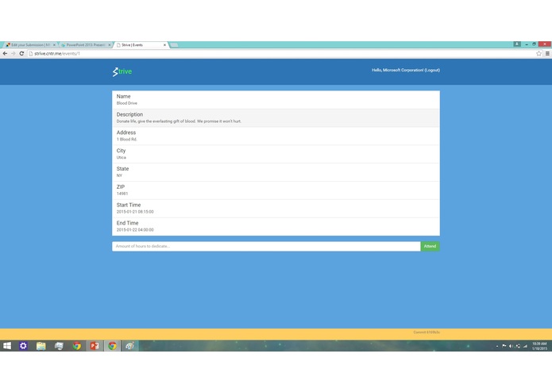Click the clock showing 10:39 AM
The height and width of the screenshot is (392, 552).
[x=539, y=346]
